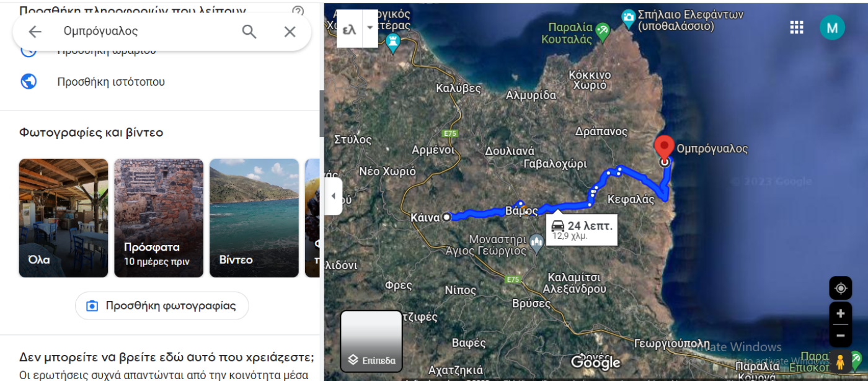Activate the yellow Street View pegman
This screenshot has height=381, width=868.
point(841,362)
